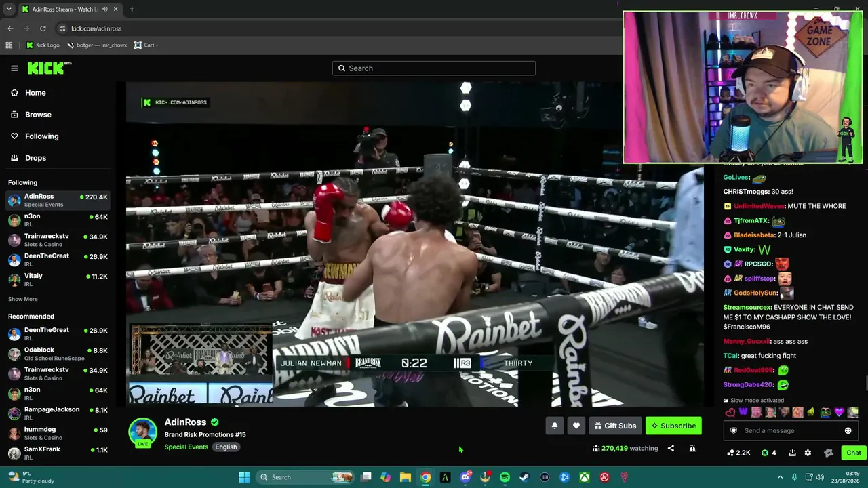Open Steam from the taskbar
This screenshot has width=868, height=488.
click(x=524, y=477)
